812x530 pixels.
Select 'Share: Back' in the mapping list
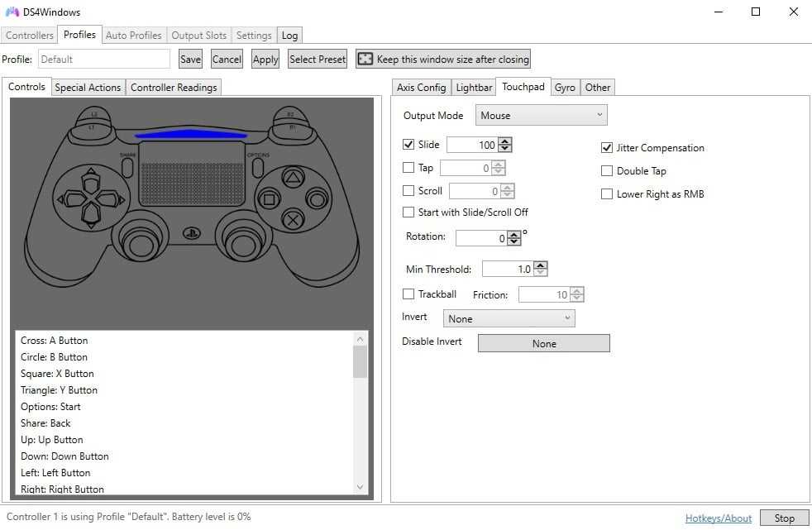tap(45, 423)
